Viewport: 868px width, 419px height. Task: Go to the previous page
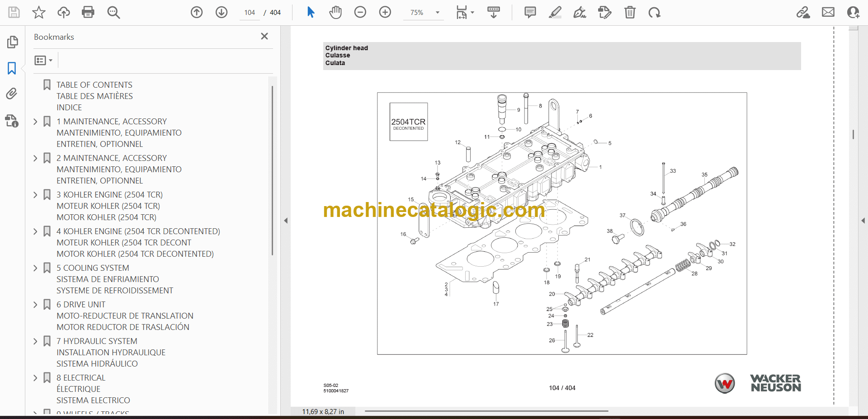[197, 12]
